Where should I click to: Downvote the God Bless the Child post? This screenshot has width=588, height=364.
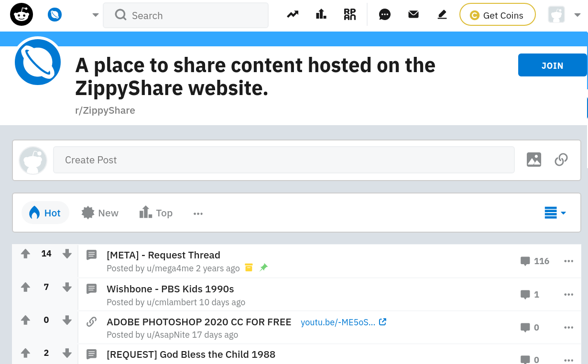click(x=67, y=353)
